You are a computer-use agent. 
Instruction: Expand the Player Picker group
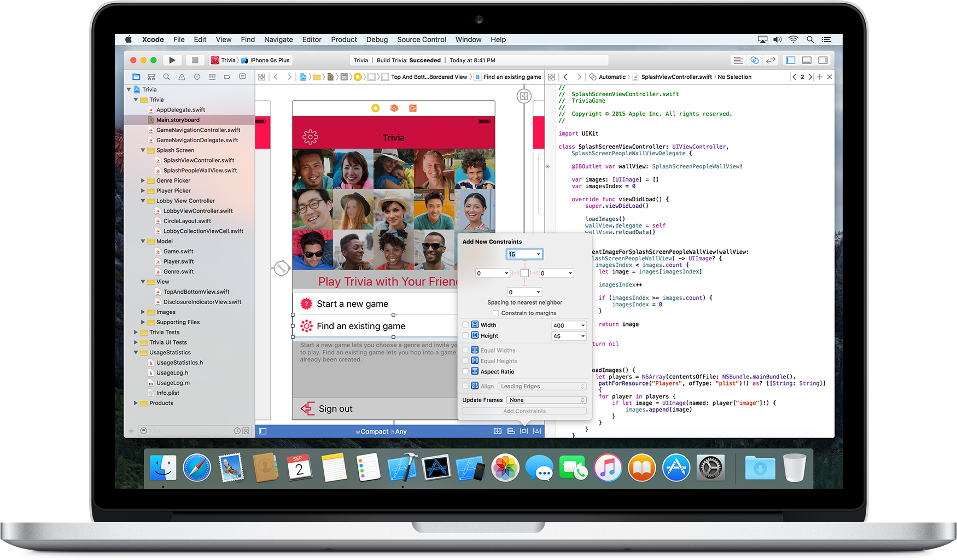tap(143, 191)
